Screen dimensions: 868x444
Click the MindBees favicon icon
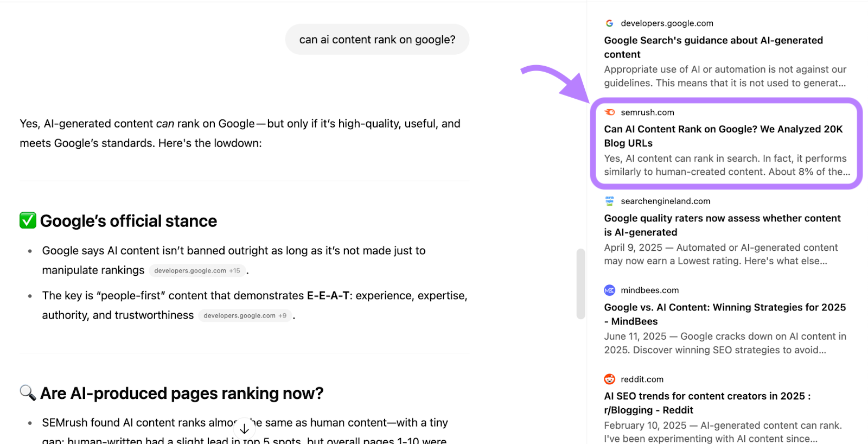(609, 290)
